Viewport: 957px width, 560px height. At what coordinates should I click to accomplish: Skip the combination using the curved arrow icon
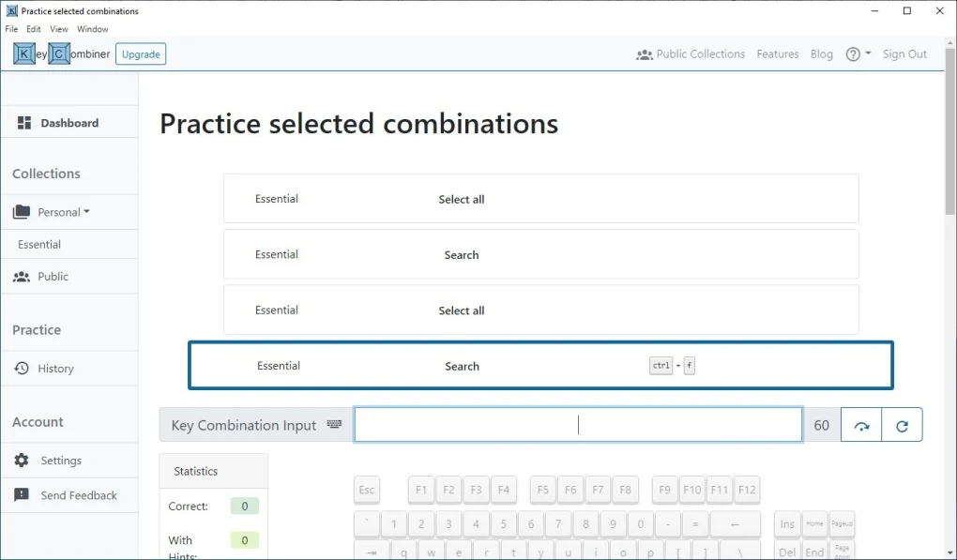(860, 424)
